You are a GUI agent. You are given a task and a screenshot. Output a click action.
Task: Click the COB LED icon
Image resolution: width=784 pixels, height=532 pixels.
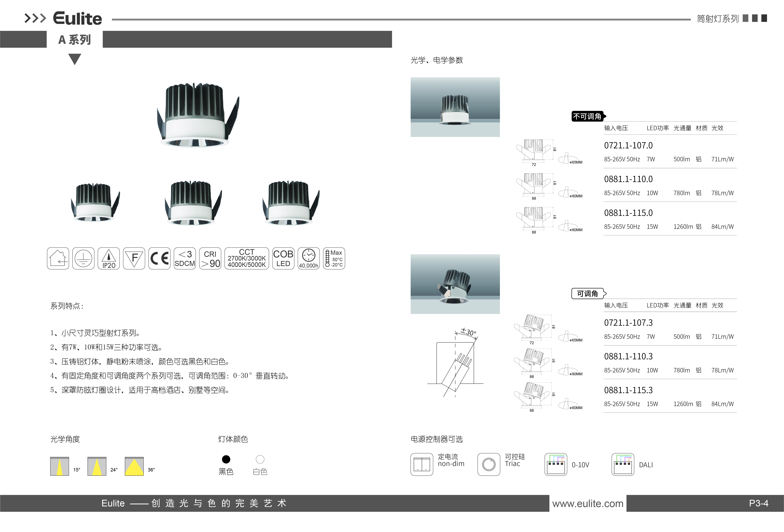[283, 258]
